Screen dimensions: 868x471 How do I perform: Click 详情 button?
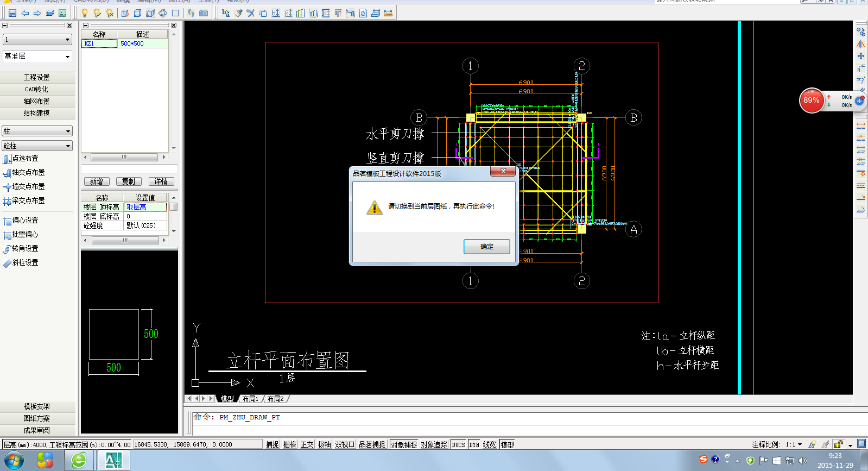click(161, 182)
